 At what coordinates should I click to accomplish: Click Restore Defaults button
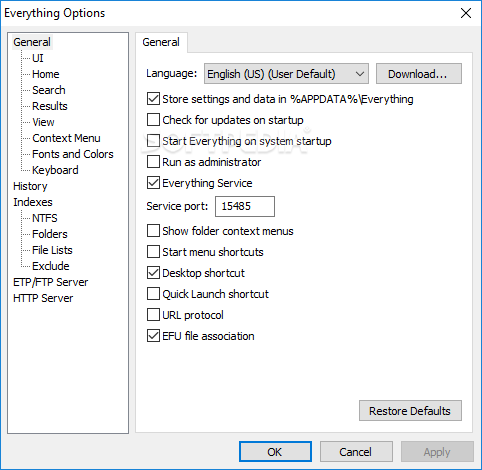pos(410,411)
